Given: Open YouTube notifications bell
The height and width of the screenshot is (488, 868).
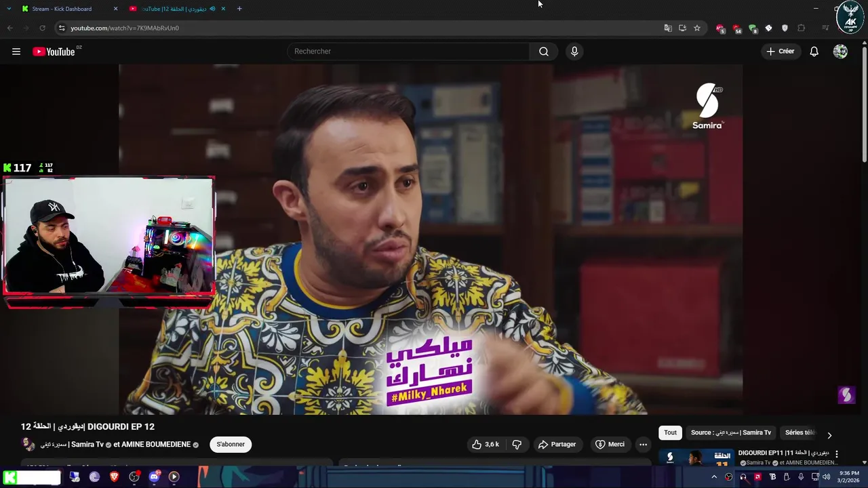Looking at the screenshot, I should [814, 52].
